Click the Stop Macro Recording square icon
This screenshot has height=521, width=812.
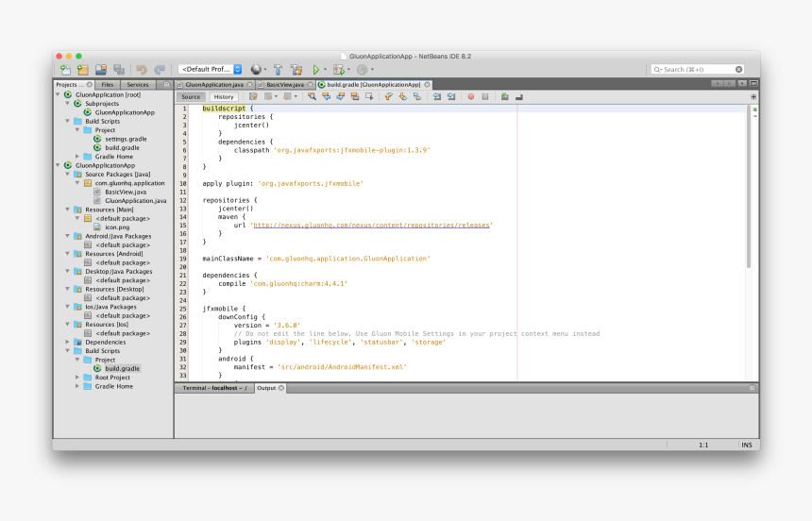tap(485, 97)
